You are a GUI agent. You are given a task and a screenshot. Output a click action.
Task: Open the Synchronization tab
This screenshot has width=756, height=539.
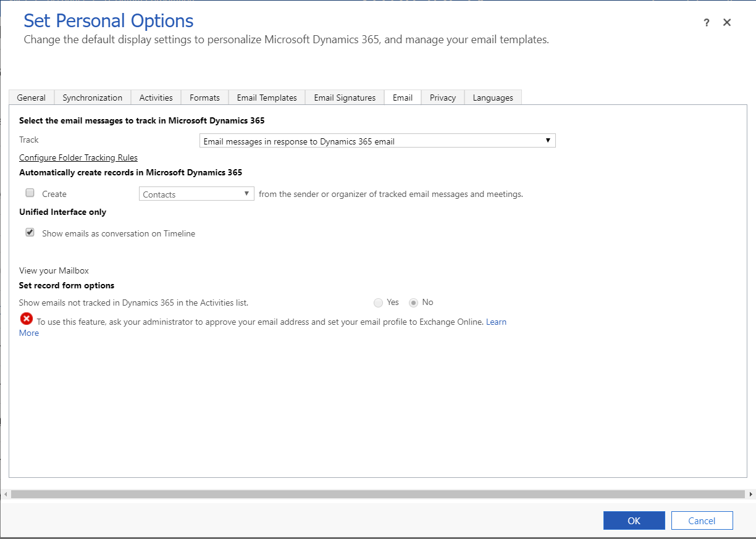93,98
